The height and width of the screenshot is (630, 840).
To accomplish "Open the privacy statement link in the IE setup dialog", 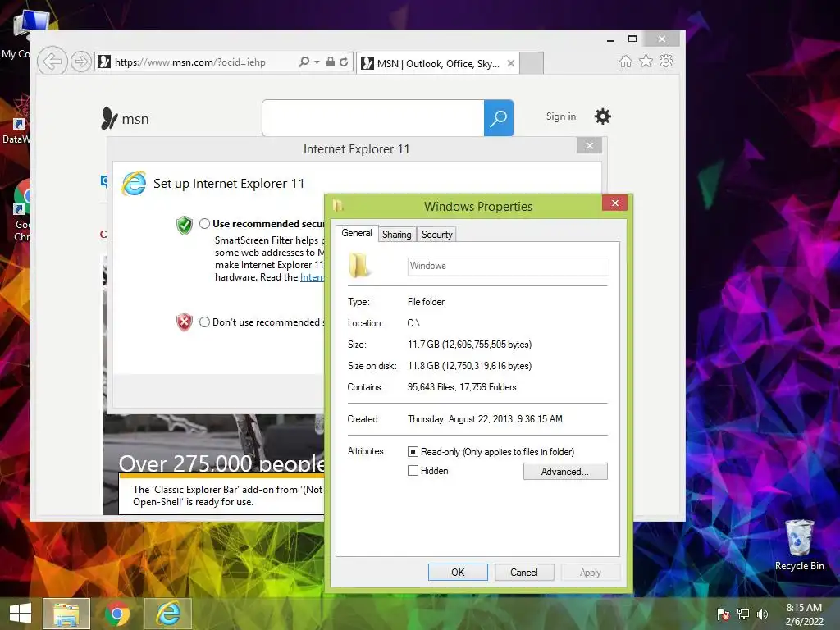I will tap(312, 277).
